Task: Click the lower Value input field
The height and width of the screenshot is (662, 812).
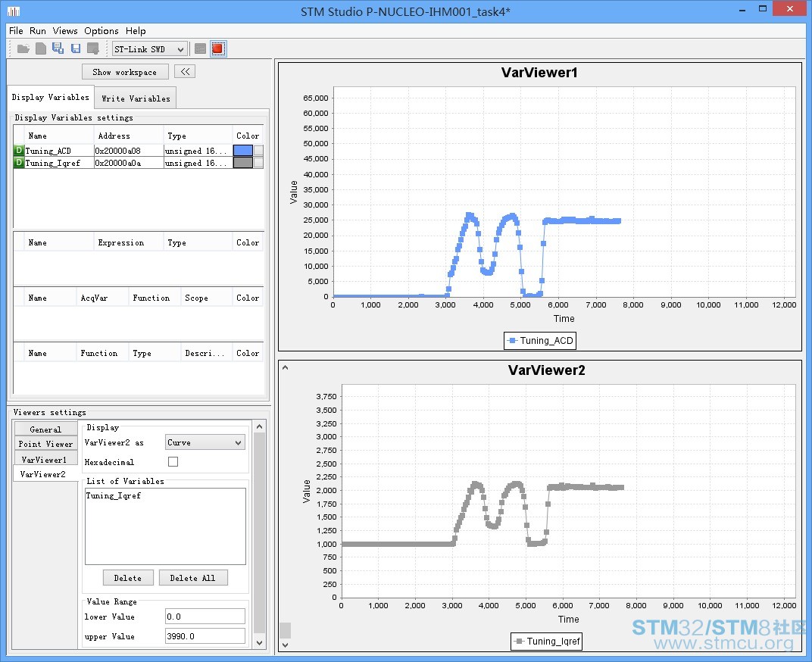Action: click(x=205, y=617)
